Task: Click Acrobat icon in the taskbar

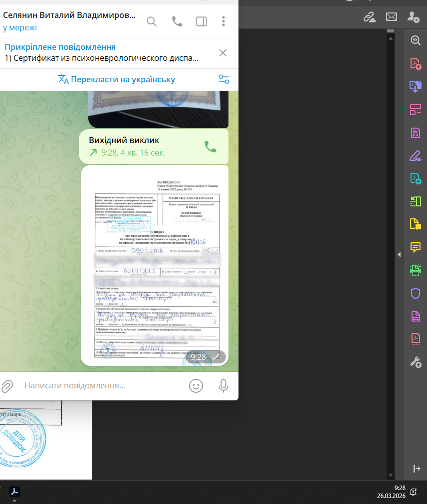Action: point(14,492)
